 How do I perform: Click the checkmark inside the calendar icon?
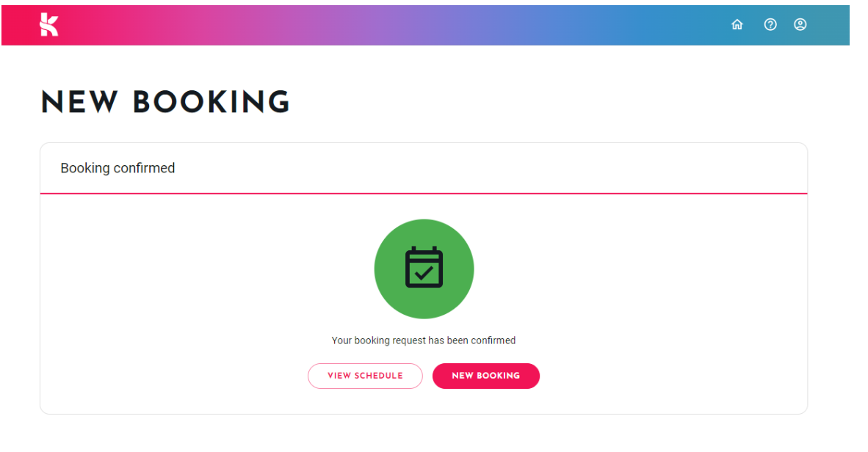(424, 273)
